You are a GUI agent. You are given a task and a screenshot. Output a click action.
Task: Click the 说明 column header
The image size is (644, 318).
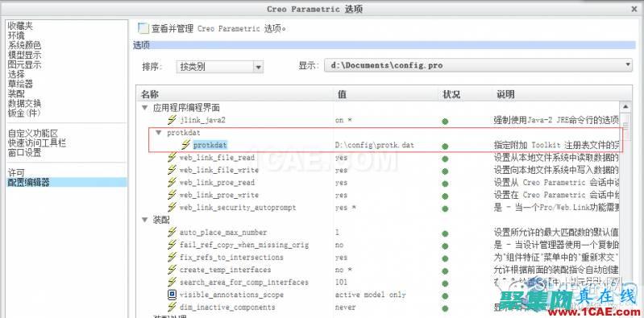(x=505, y=94)
